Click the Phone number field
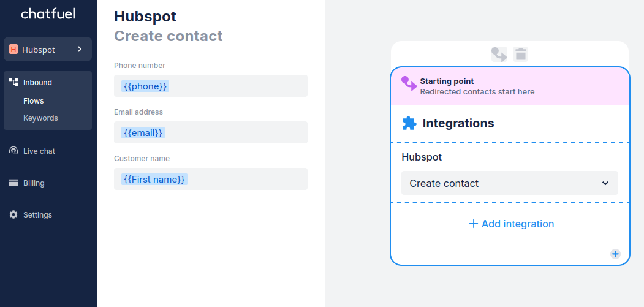The height and width of the screenshot is (307, 644). 211,86
